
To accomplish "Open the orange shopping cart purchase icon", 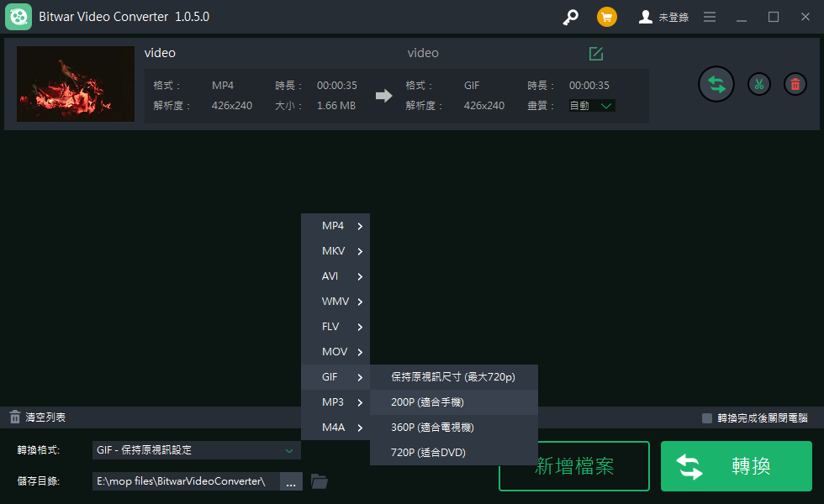I will pyautogui.click(x=607, y=18).
